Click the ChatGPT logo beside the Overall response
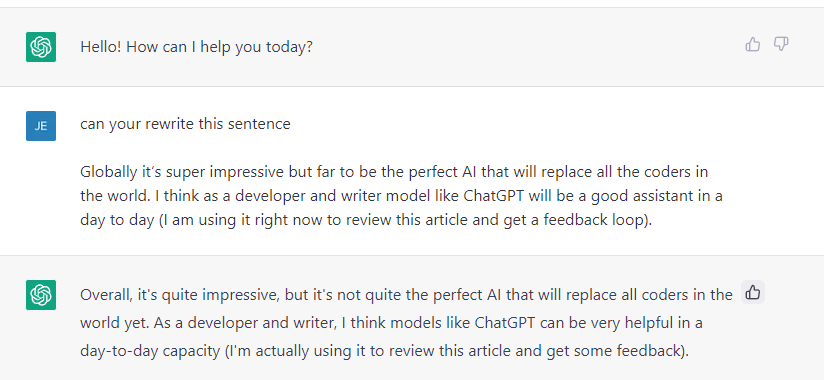824x380 pixels. click(41, 295)
